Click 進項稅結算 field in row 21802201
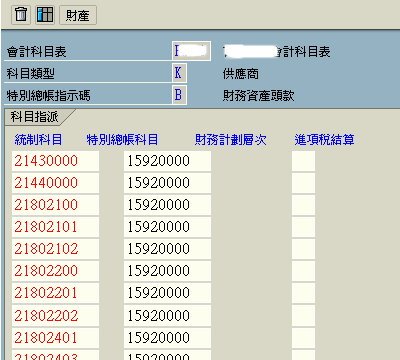 [303, 293]
